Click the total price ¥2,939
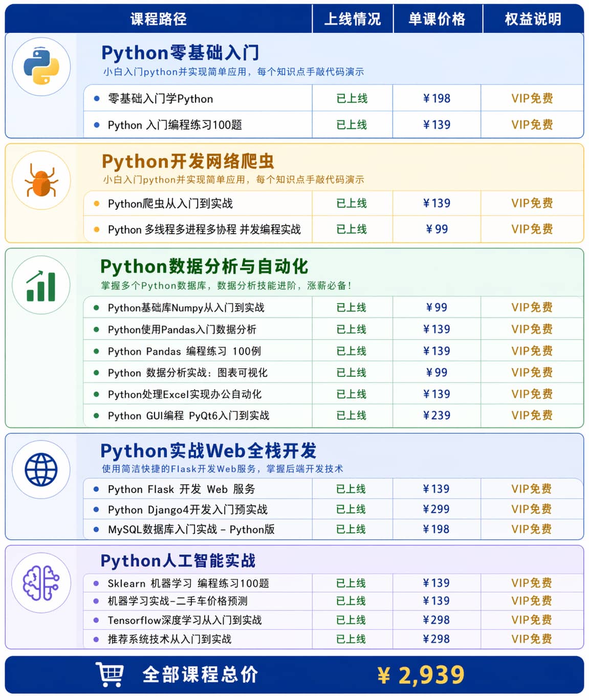 421,675
